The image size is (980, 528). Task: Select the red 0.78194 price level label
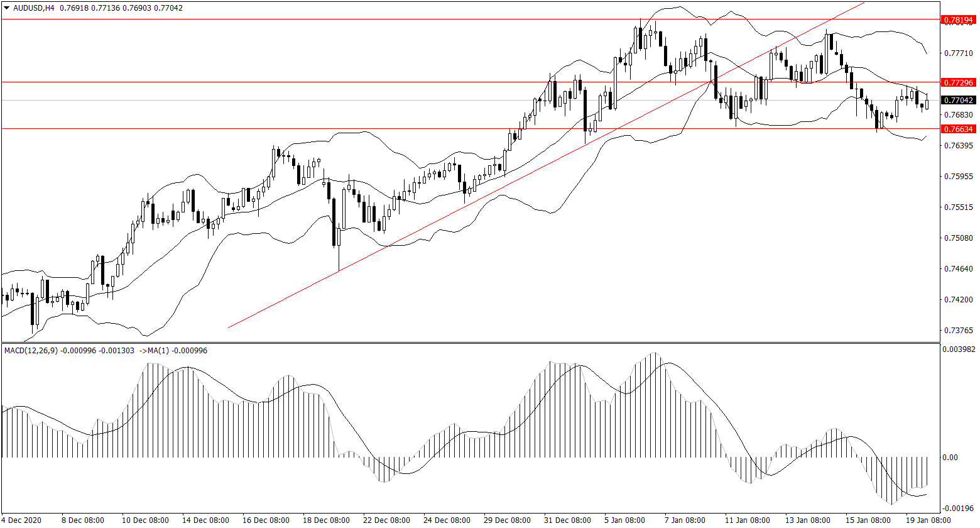point(959,20)
